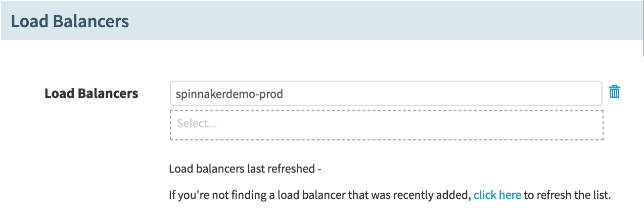644x219 pixels.
Task: Click the teal trash can icon
Action: (x=614, y=92)
